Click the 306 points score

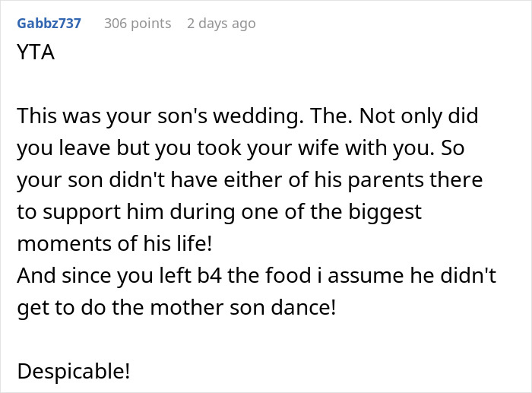[138, 24]
